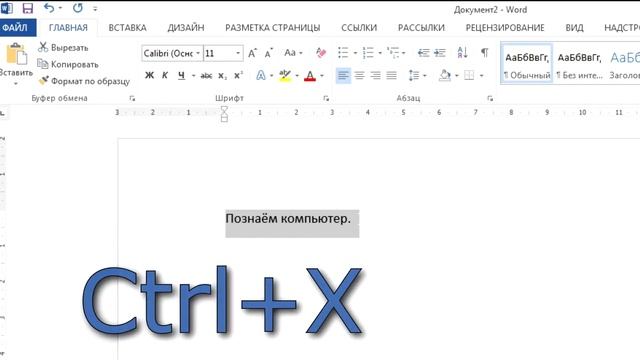
Task: Switch to the ВСТАВКА tab
Action: 127,28
